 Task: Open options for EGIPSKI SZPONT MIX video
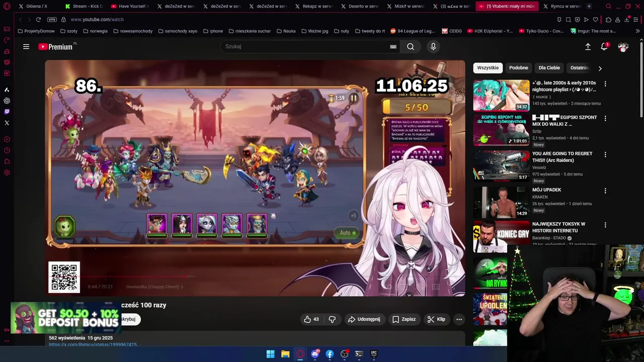(605, 119)
